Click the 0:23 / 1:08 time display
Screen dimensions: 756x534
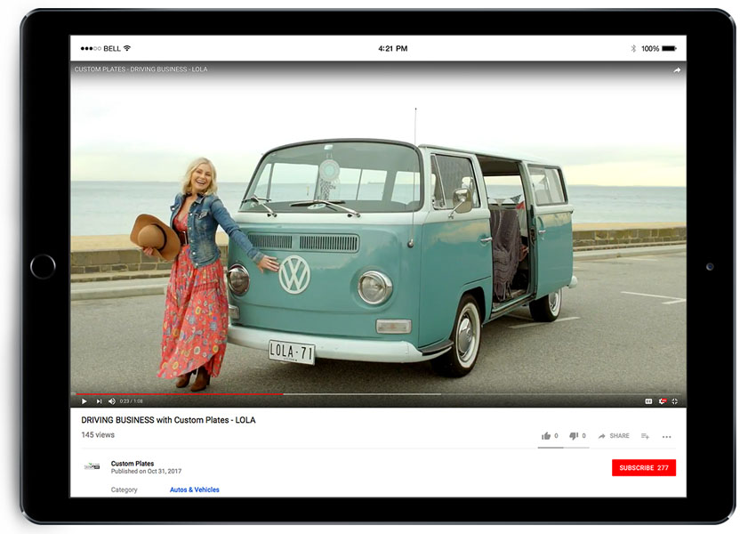[131, 401]
